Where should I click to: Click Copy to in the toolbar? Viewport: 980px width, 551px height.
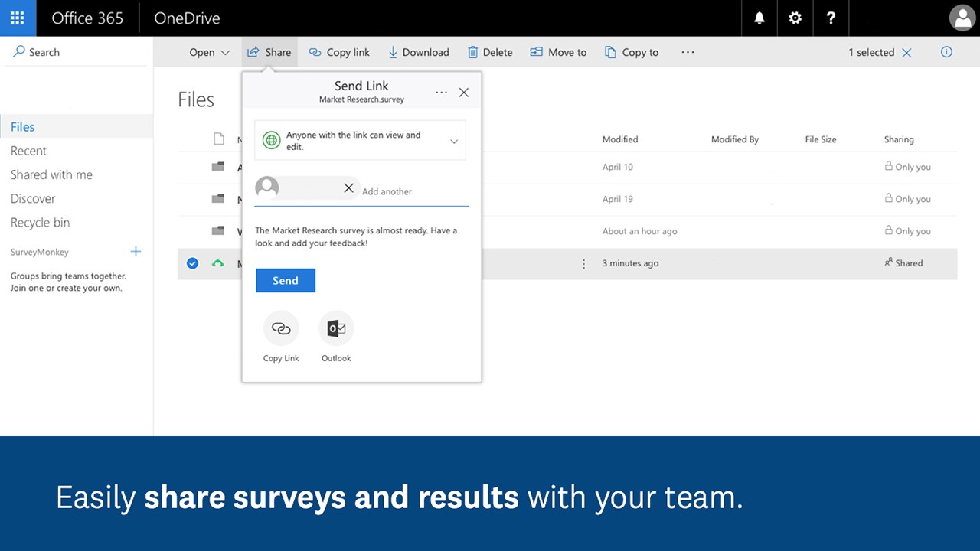632,52
